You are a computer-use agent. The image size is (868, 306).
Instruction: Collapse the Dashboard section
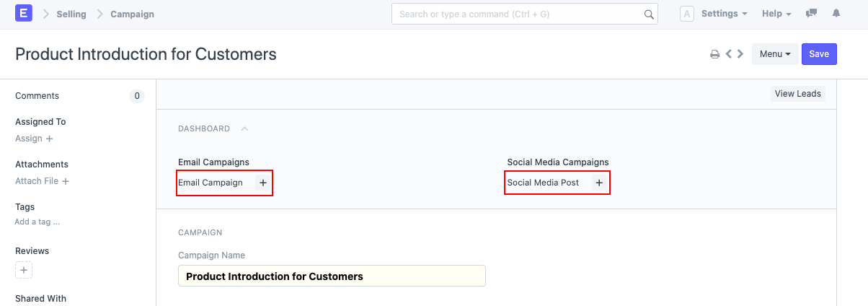[x=244, y=128]
